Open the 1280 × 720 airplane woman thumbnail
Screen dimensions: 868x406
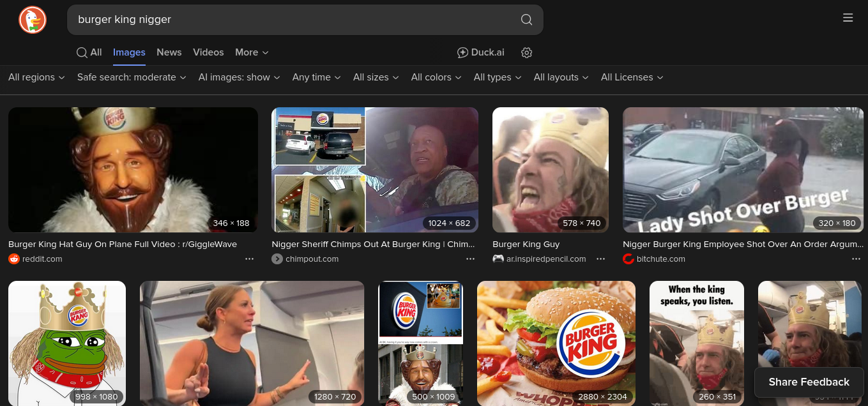pos(252,343)
